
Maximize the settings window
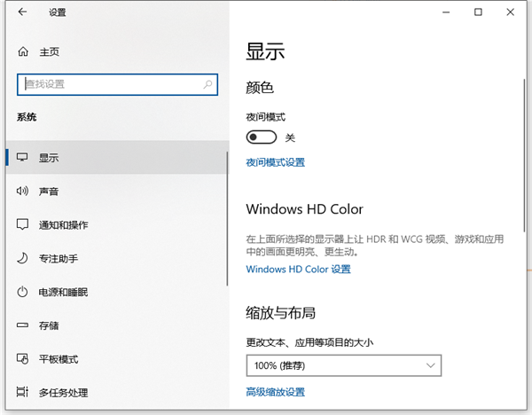tap(478, 12)
